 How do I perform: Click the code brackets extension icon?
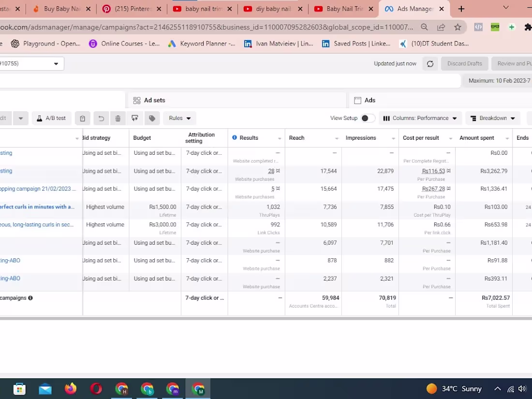coord(478,27)
